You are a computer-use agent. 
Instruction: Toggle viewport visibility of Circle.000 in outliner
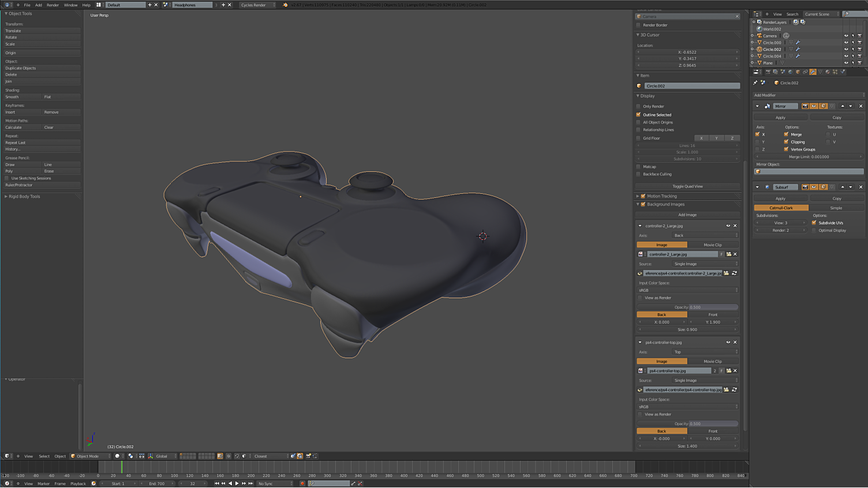pos(846,43)
